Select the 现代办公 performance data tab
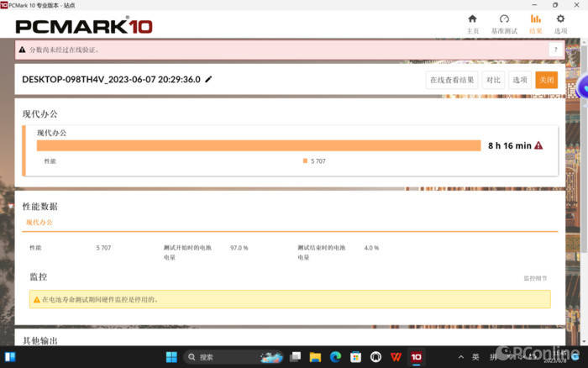This screenshot has height=368, width=588. pos(39,223)
